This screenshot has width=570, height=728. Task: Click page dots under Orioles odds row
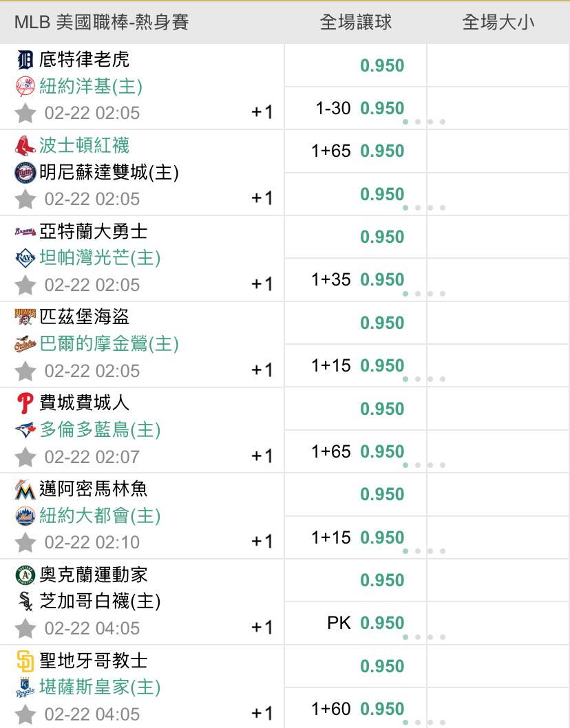point(423,379)
